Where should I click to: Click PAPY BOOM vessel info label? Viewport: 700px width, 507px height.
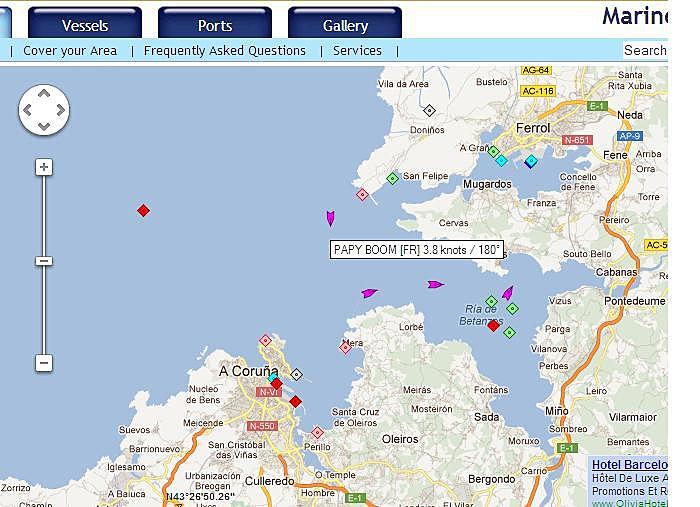(417, 249)
